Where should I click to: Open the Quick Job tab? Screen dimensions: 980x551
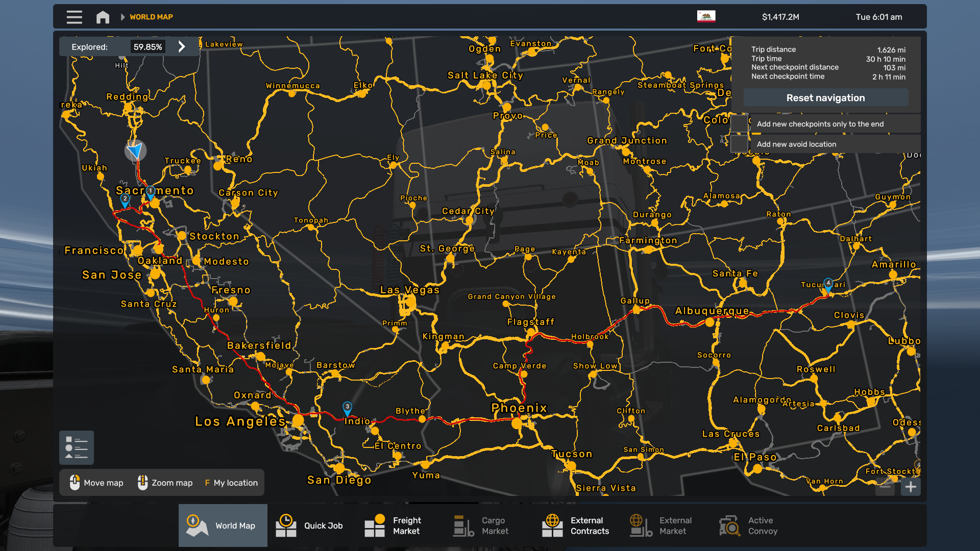click(x=310, y=525)
